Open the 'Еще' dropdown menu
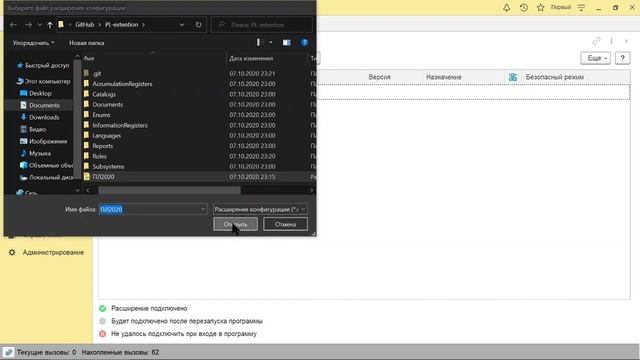The image size is (640, 360). tap(596, 58)
